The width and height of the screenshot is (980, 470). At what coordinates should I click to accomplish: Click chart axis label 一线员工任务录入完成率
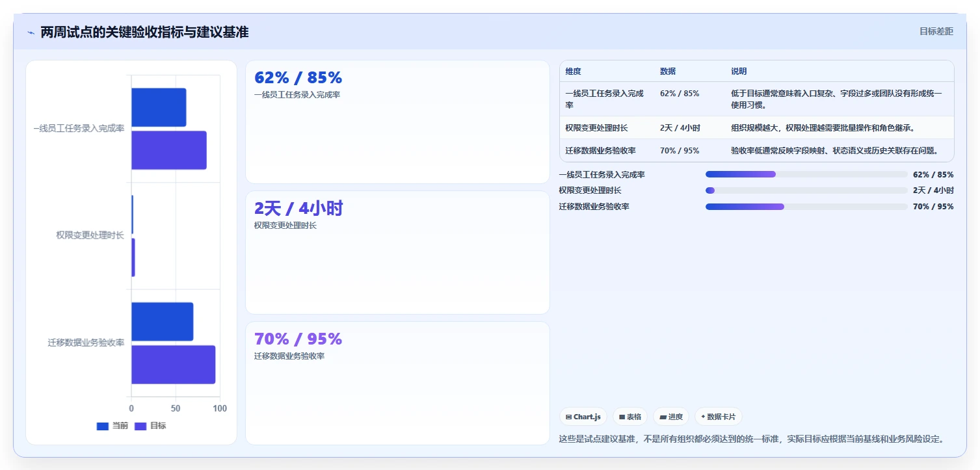pyautogui.click(x=79, y=129)
